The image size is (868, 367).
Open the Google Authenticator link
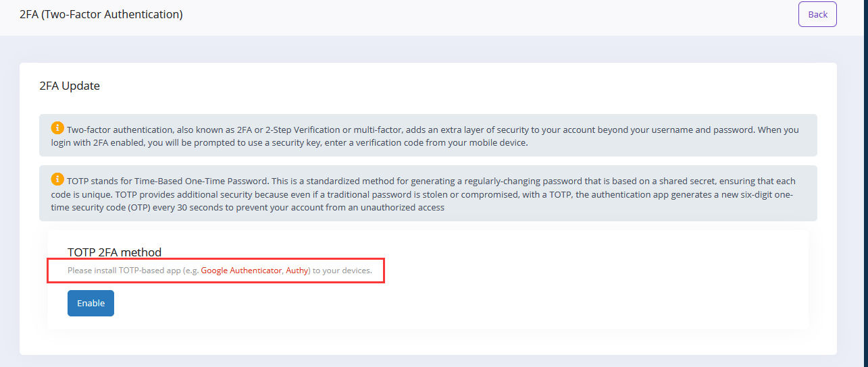241,271
